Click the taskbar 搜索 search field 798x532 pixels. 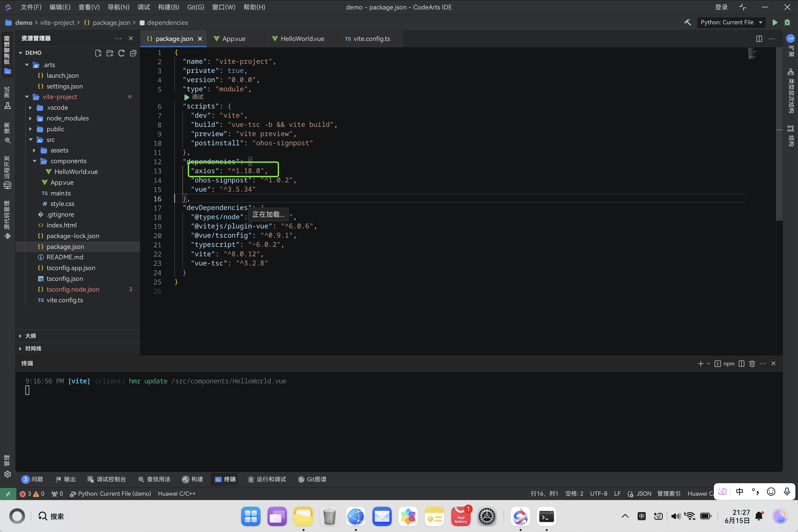tap(51, 516)
